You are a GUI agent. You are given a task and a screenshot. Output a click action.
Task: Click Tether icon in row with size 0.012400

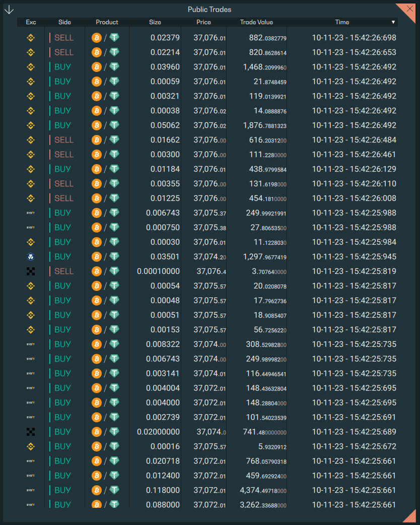114,476
